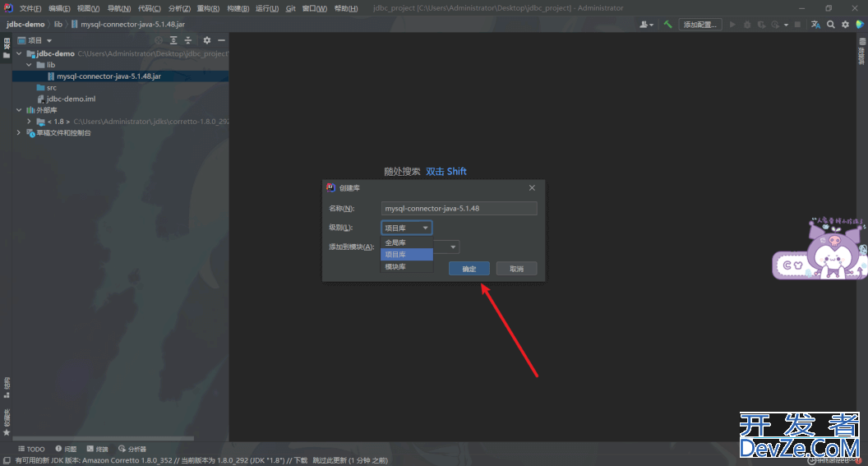Screen dimensions: 868x466
Task: Click lib breadcrumb in navigation bar
Action: [x=58, y=25]
